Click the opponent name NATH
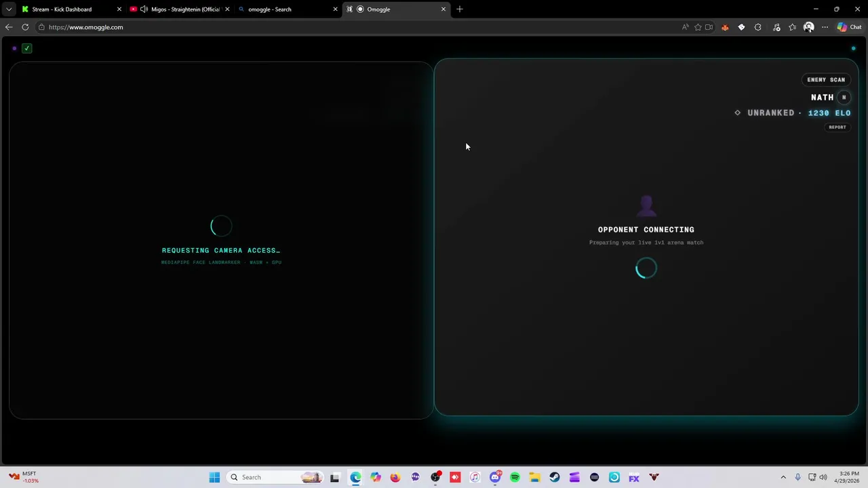The height and width of the screenshot is (488, 868). pos(822,98)
